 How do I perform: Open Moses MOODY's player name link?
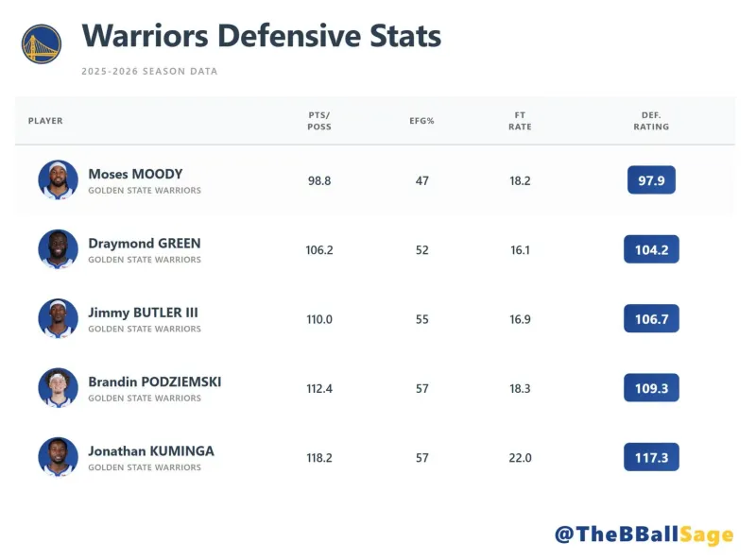135,174
